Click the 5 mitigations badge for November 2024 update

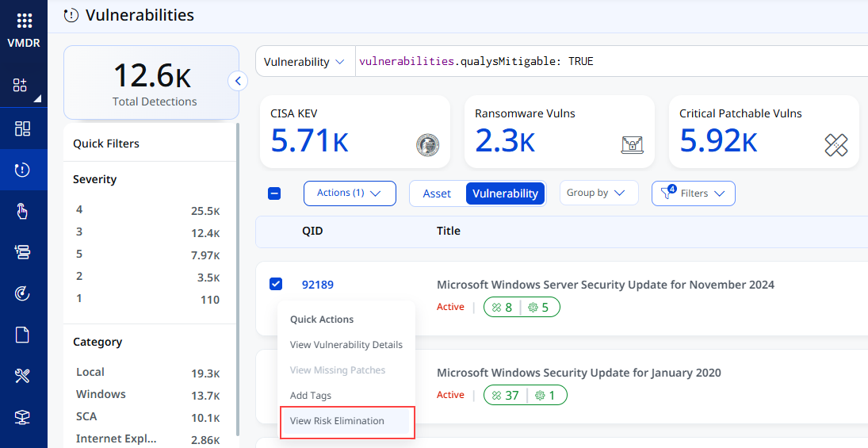point(538,308)
